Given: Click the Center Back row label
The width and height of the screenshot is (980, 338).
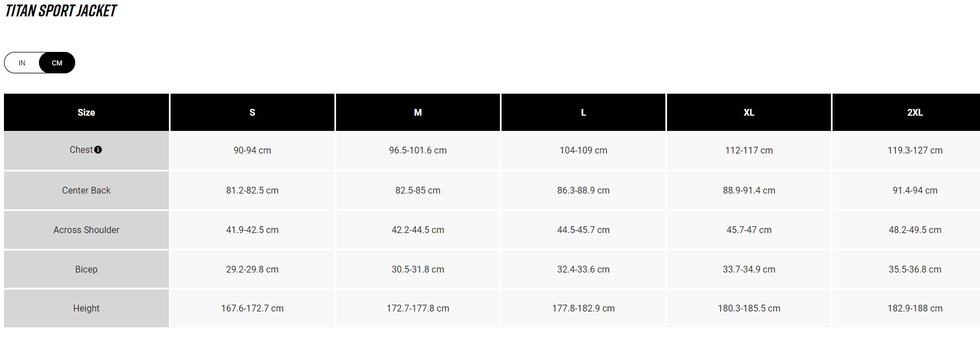Looking at the screenshot, I should pos(86,190).
